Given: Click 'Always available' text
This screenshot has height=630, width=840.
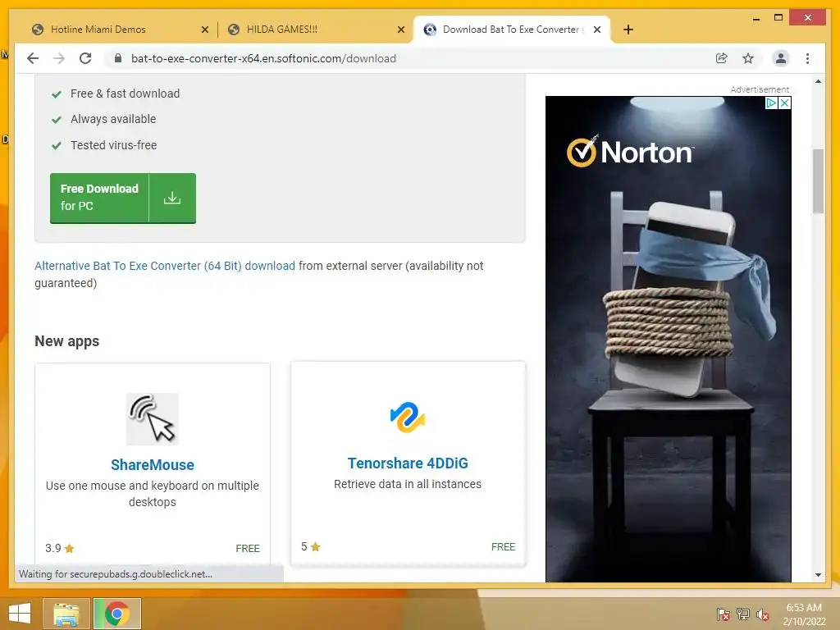Looking at the screenshot, I should 113,119.
